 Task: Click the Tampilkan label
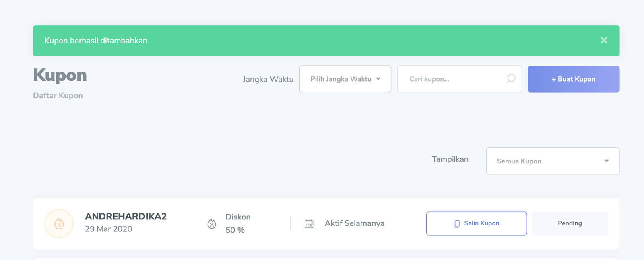(x=450, y=159)
